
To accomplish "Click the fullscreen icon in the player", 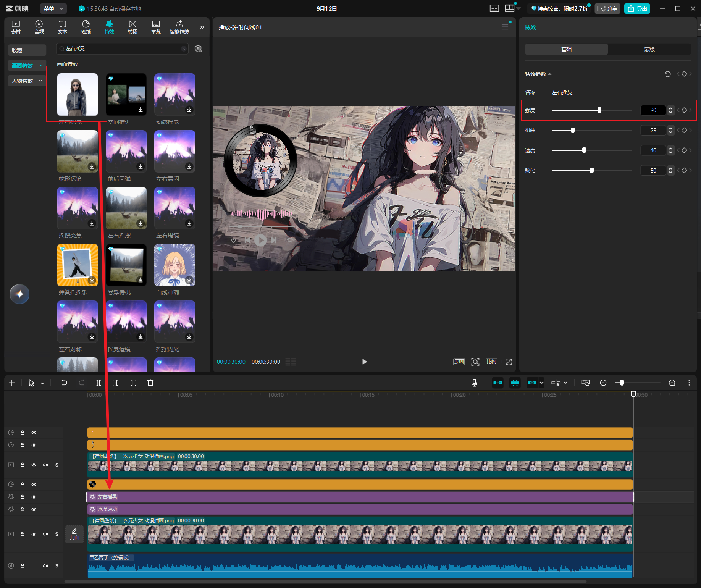I will 509,362.
